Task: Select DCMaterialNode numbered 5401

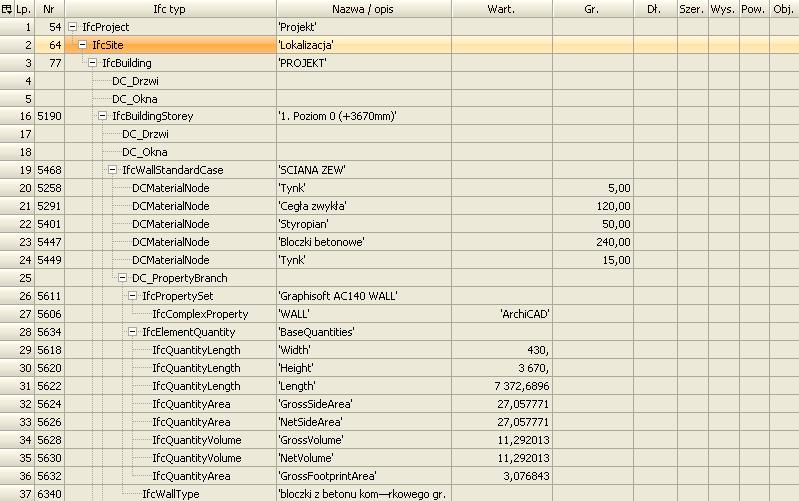Action: (x=171, y=224)
